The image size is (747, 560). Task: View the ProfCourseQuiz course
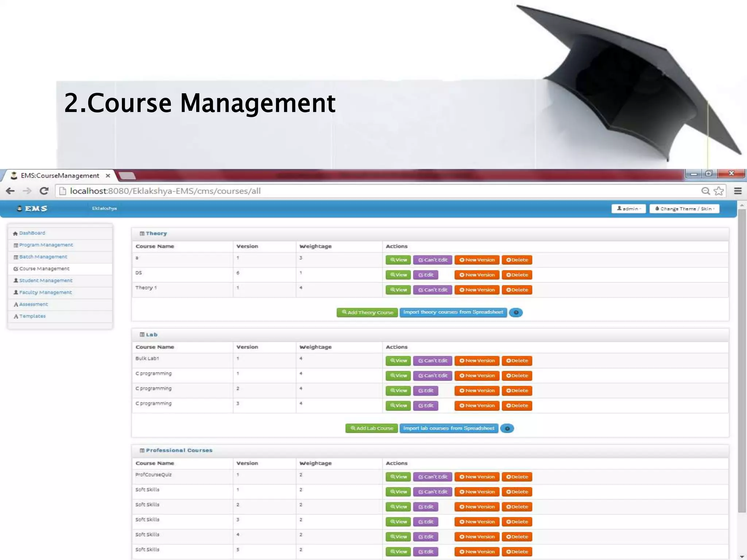pyautogui.click(x=398, y=477)
